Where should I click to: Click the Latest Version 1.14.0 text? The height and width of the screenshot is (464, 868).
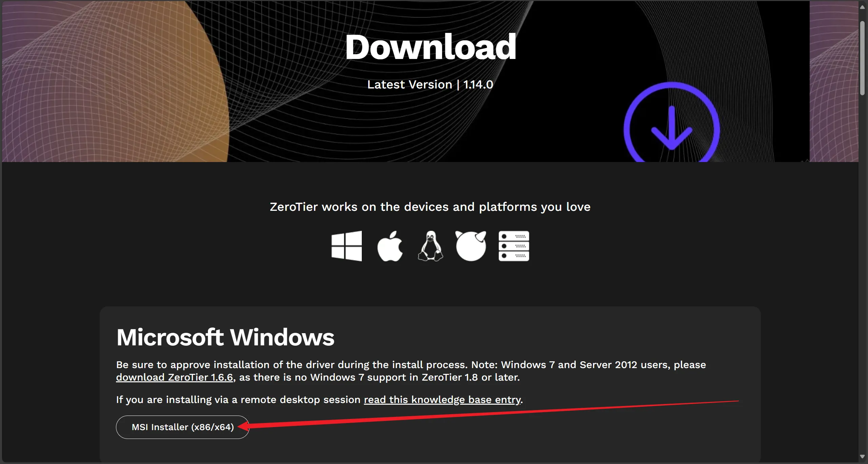pos(430,84)
